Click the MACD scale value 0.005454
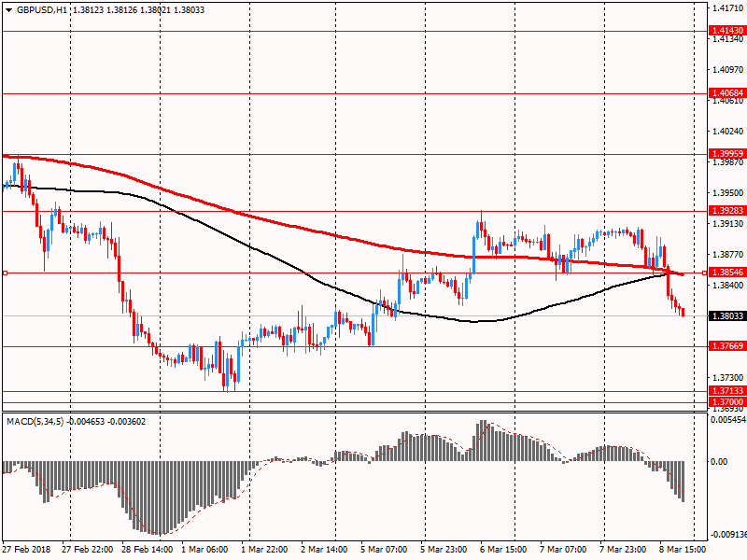 pyautogui.click(x=728, y=420)
